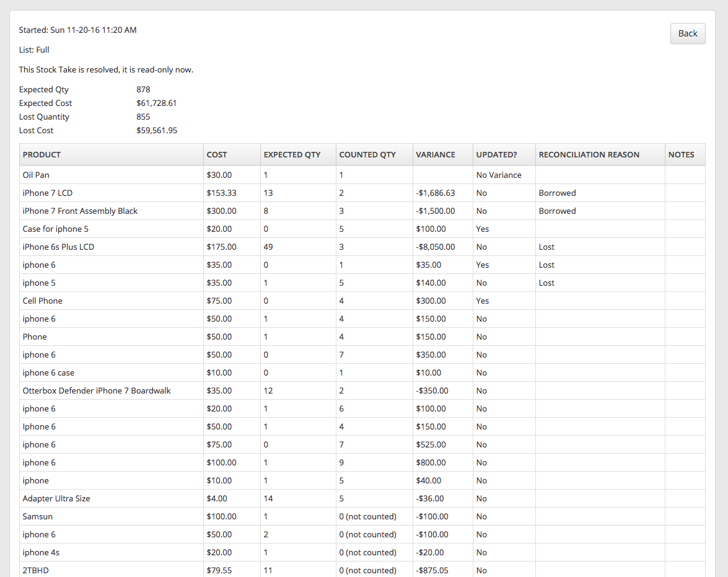Click the RECONCILIATION REASON column header

(x=589, y=154)
